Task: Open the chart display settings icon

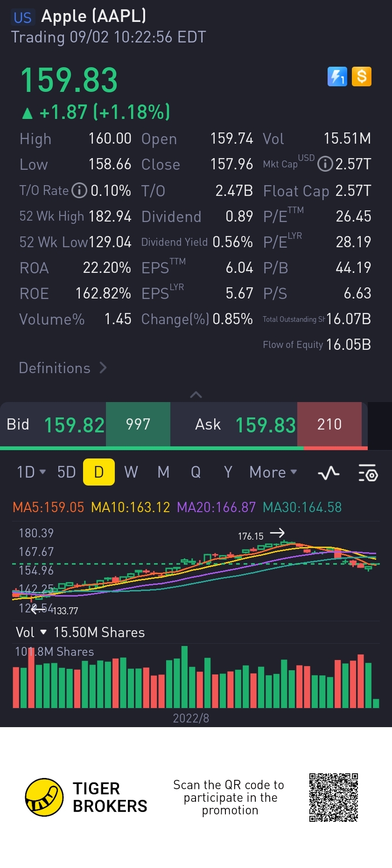Action: coord(368,473)
